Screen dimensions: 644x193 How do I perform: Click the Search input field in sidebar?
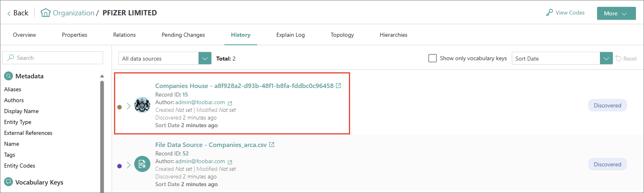[x=57, y=58]
